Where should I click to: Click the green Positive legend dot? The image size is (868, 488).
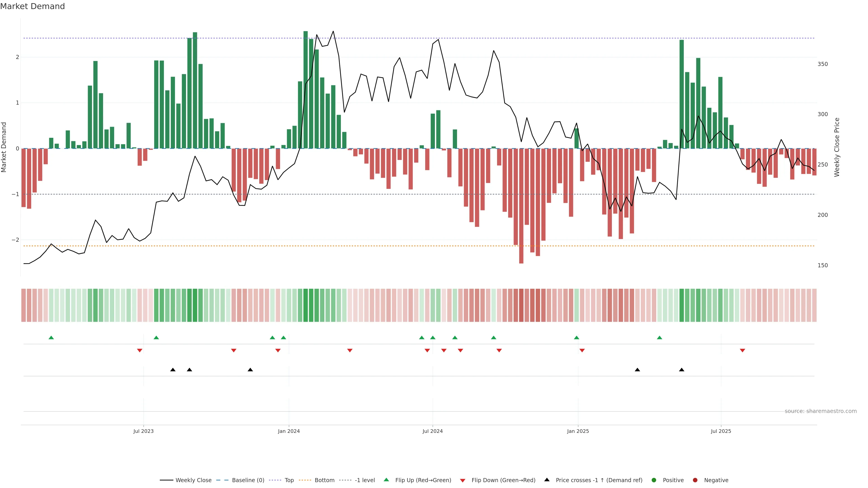coord(654,480)
